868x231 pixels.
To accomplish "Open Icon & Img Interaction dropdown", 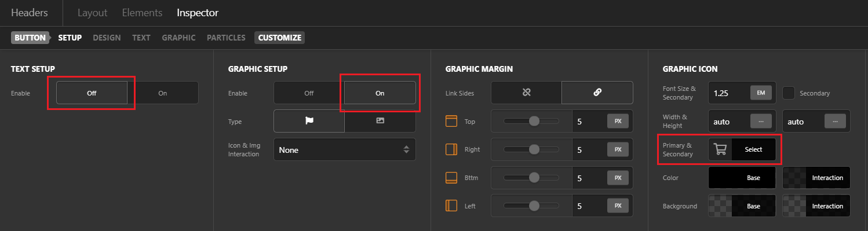I will point(345,149).
